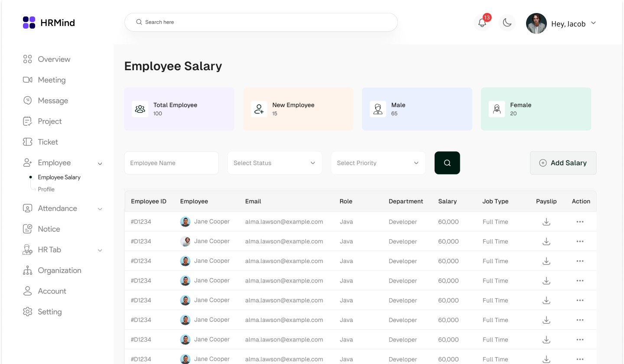
Task: Toggle dark mode with the moon icon
Action: 507,23
